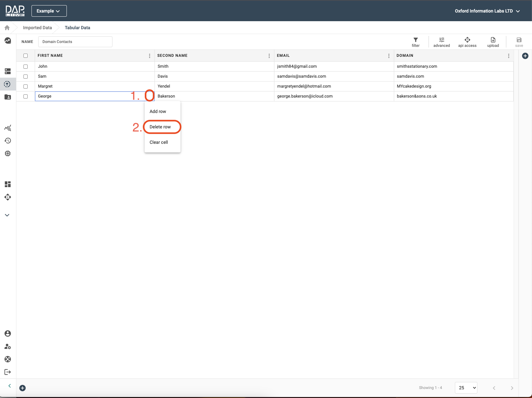Click the api access icon
The height and width of the screenshot is (398, 532).
point(467,40)
